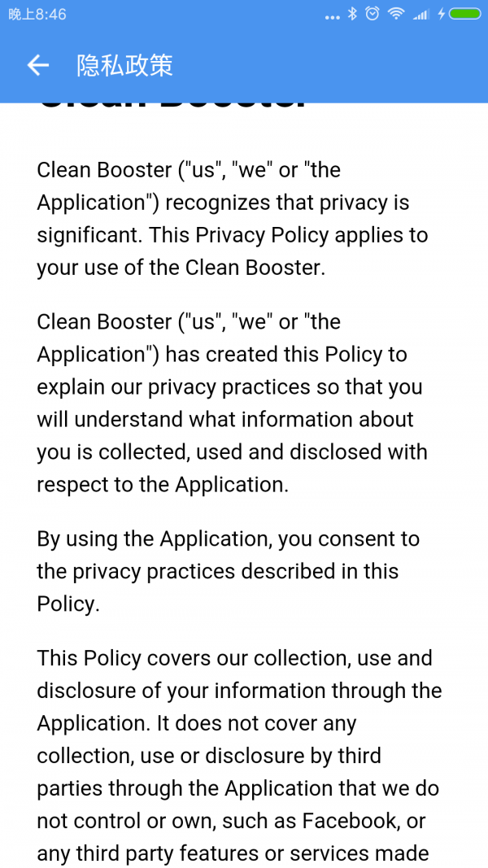Tap the green battery indicator
This screenshot has width=488, height=868.
point(465,15)
